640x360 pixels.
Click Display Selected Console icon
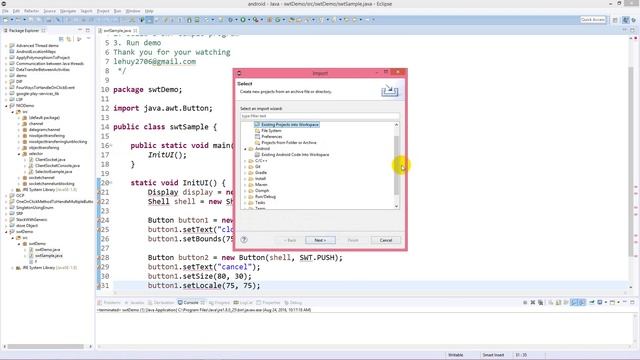point(600,302)
